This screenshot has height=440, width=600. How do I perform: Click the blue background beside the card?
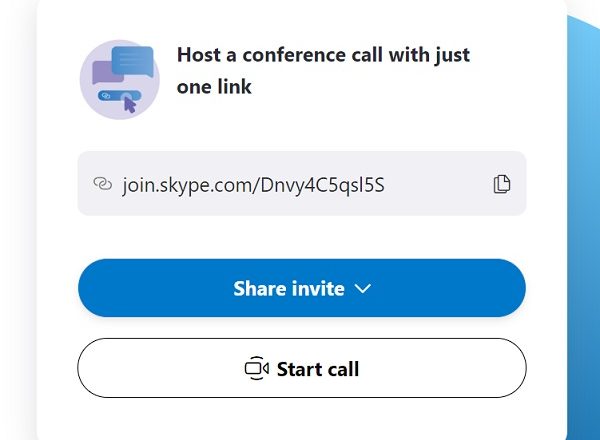[583, 250]
